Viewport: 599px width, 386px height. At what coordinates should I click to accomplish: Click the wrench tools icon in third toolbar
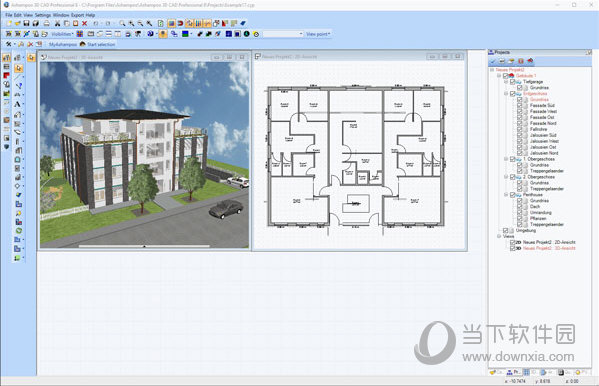click(x=8, y=44)
